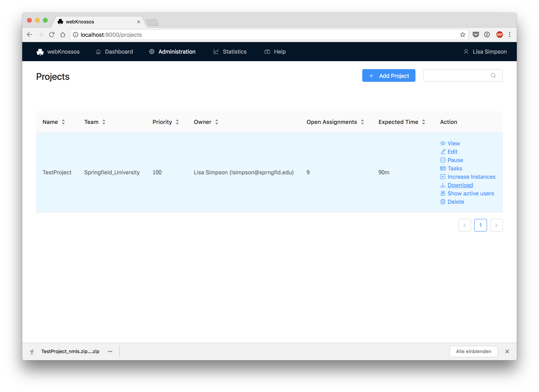Click the Delete link for TestProject
Image resolution: width=539 pixels, height=392 pixels.
tap(456, 202)
